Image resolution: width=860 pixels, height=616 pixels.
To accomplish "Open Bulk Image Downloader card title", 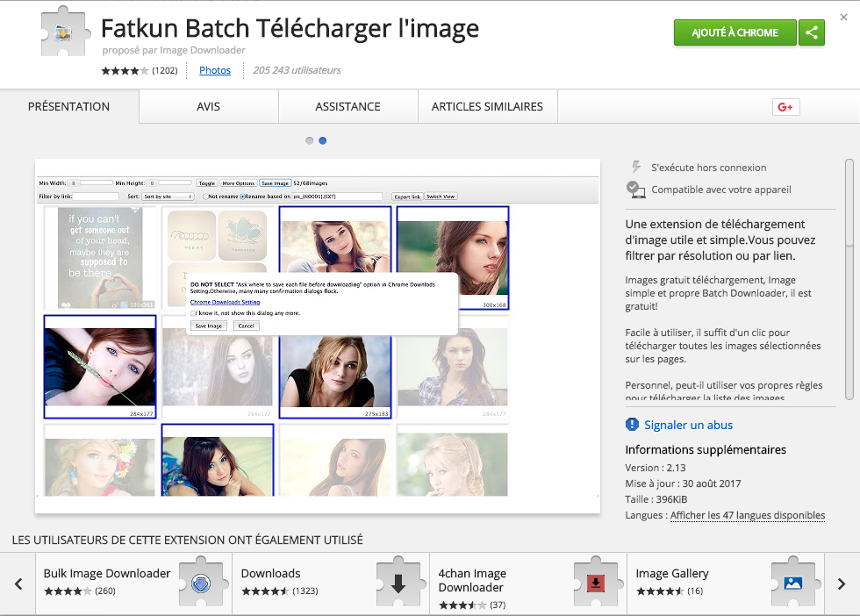I will click(107, 573).
